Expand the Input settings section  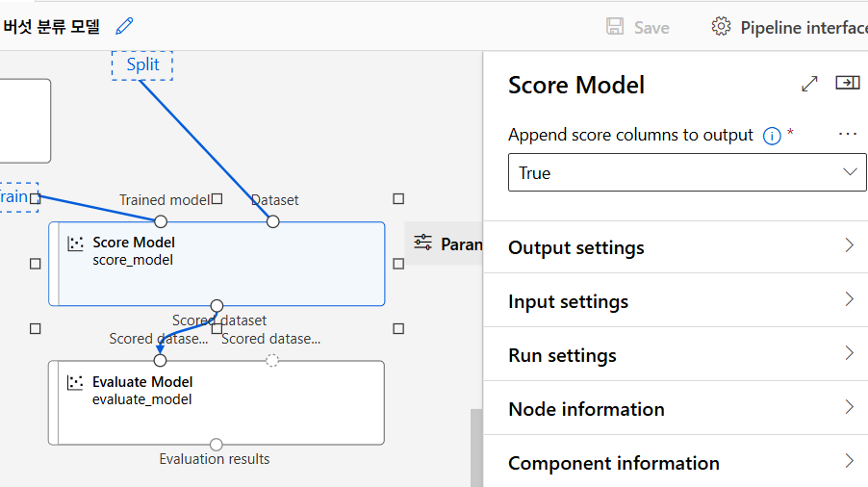[681, 301]
